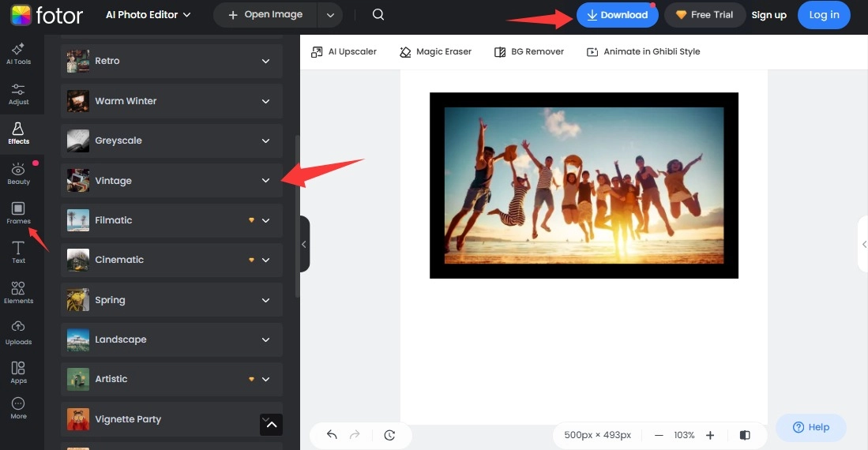Click the undo arrow
868x450 pixels.
coord(332,435)
